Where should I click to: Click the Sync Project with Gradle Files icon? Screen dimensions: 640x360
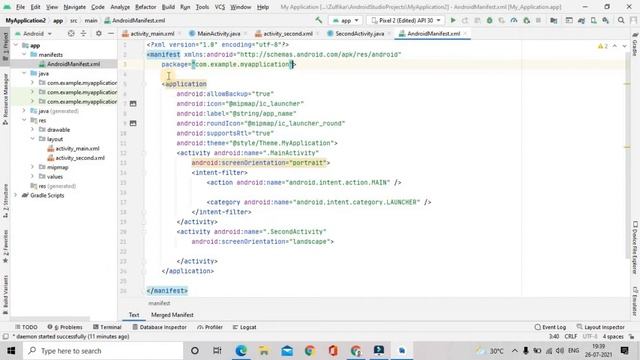(581, 20)
